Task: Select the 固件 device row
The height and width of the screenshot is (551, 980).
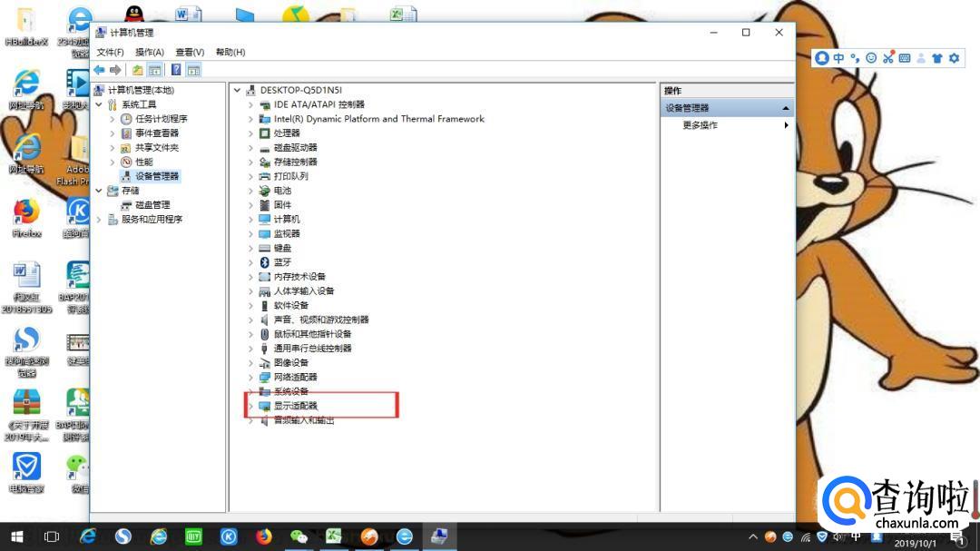Action: click(x=282, y=205)
